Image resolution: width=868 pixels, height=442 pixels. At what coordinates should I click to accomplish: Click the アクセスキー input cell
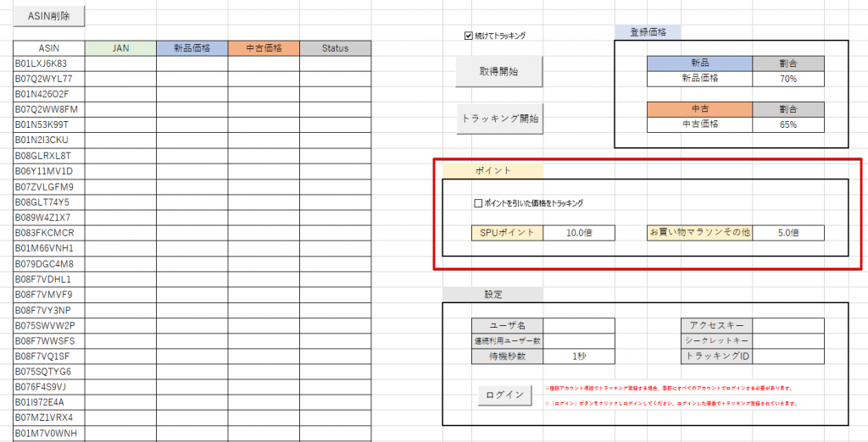pos(787,325)
